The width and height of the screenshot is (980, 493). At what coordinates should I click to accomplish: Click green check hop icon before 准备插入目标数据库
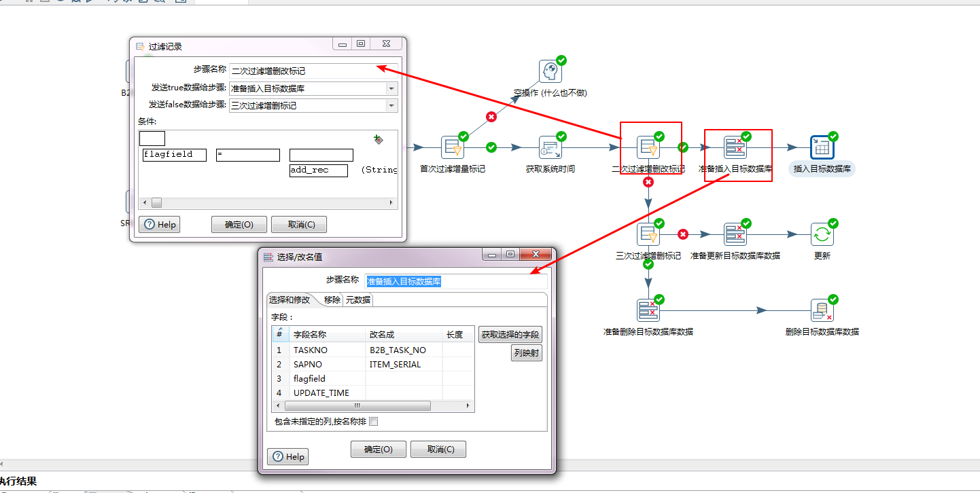[683, 147]
